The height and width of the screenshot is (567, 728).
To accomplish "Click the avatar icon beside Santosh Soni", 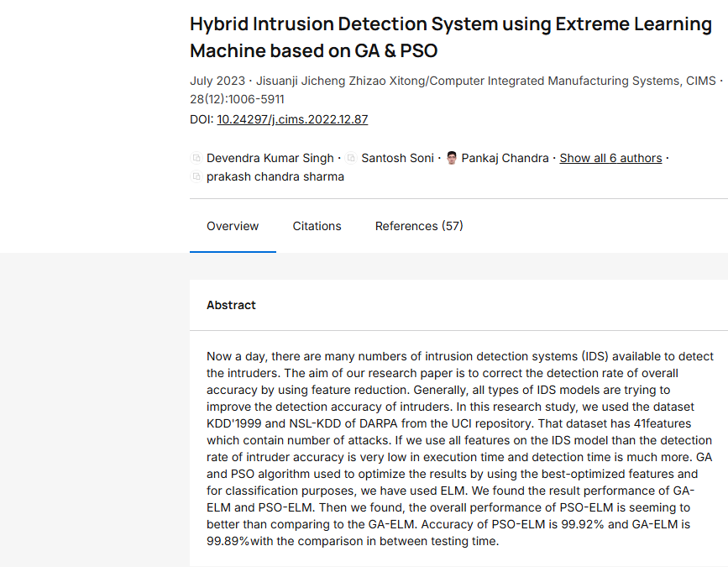I will tap(352, 158).
